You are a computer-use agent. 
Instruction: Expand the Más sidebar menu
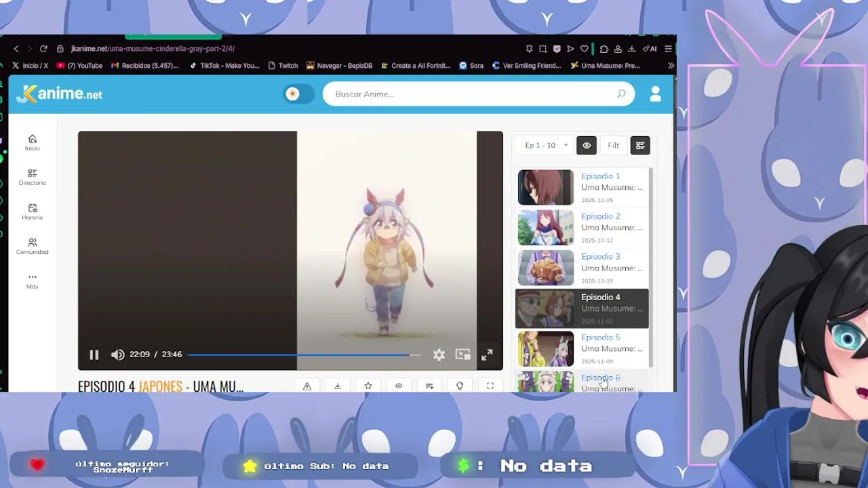[x=33, y=281]
